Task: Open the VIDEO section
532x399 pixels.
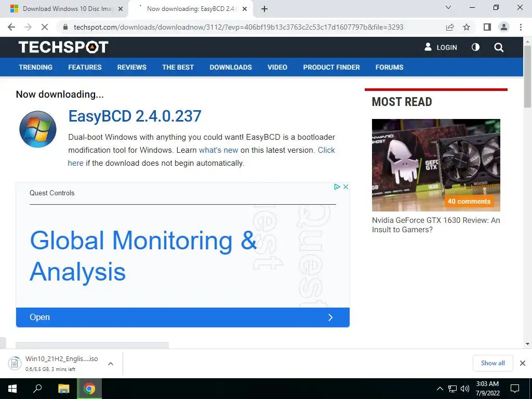Action: click(x=277, y=67)
